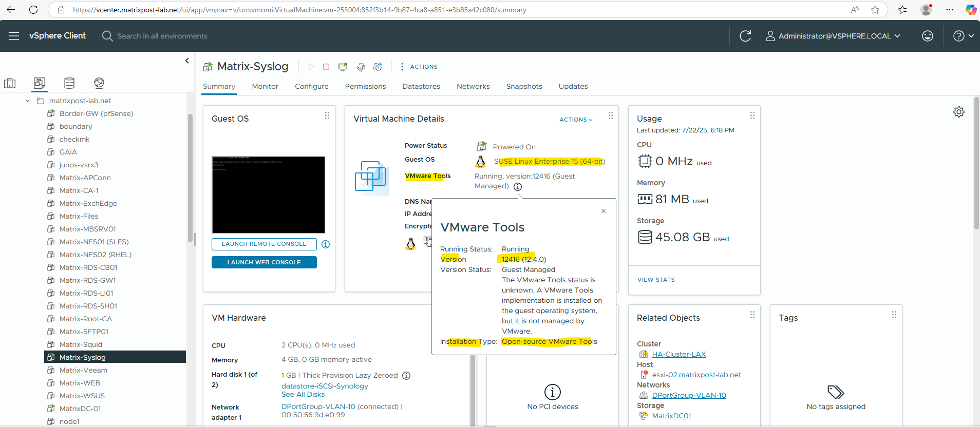
Task: Open DPortGroup-VLAN-10 under Related Objects
Action: click(689, 395)
